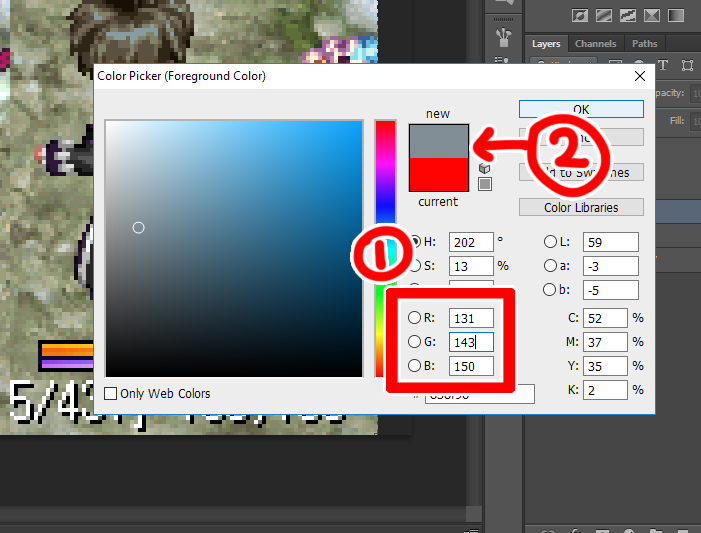Viewport: 701px width, 533px height.
Task: Click the Posterize adjustment icon
Action: point(604,16)
